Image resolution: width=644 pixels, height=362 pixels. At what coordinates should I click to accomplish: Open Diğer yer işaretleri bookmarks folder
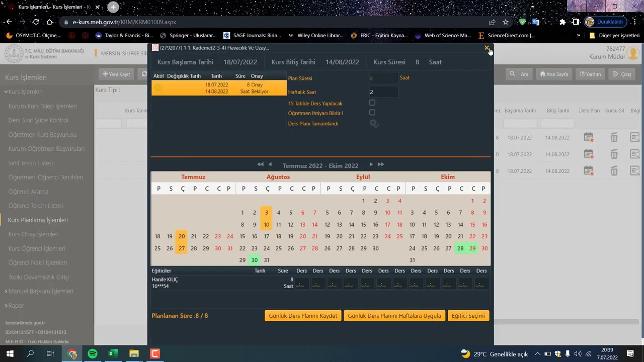[615, 35]
